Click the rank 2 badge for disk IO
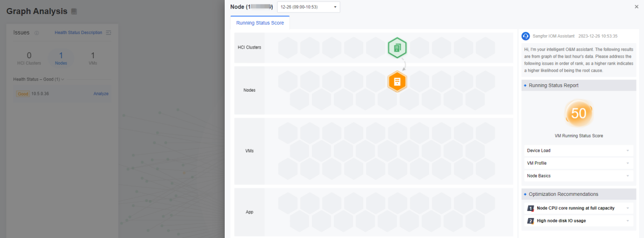644x238 pixels. coord(530,221)
